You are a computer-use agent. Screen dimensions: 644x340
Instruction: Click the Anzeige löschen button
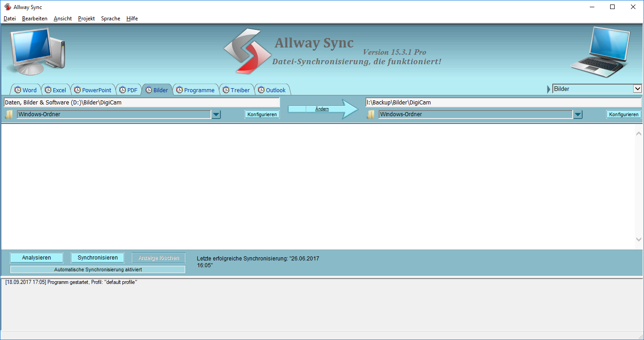click(159, 258)
